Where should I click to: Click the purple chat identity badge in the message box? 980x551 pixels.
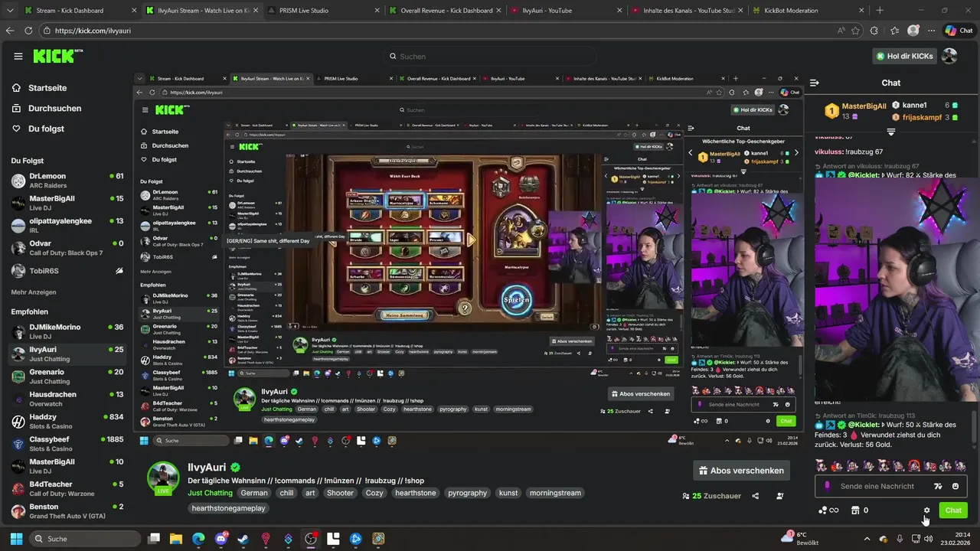tap(827, 486)
